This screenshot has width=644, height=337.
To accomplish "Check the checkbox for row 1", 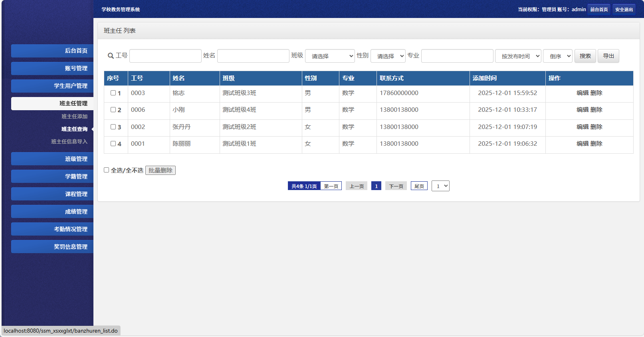I will click(113, 93).
